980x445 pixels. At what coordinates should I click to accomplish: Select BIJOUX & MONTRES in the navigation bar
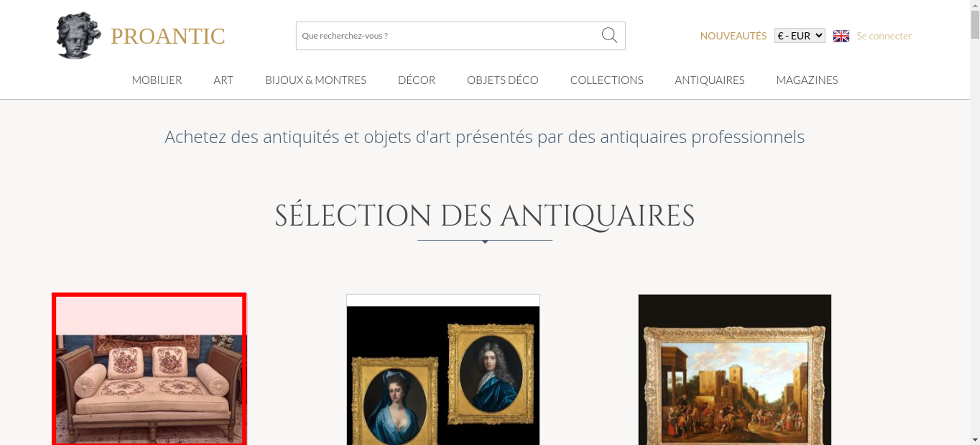[316, 80]
